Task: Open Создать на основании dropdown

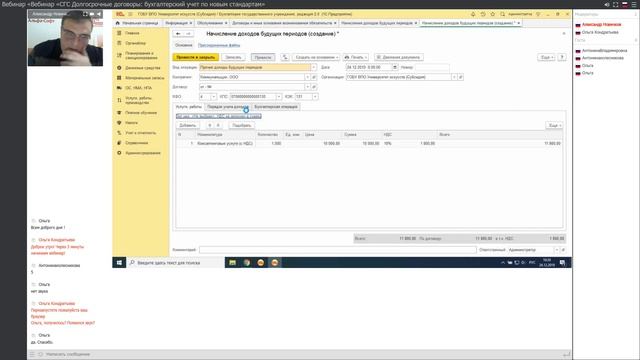Action: click(x=316, y=57)
